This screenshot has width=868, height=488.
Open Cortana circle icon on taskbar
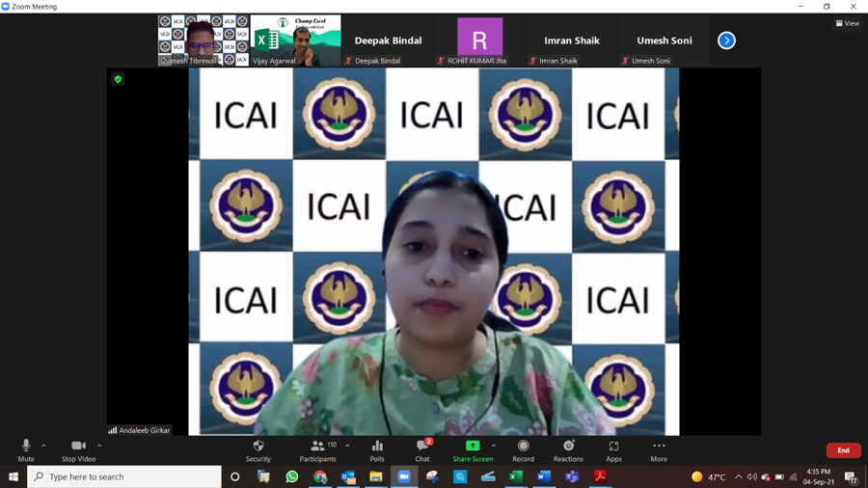coord(234,476)
